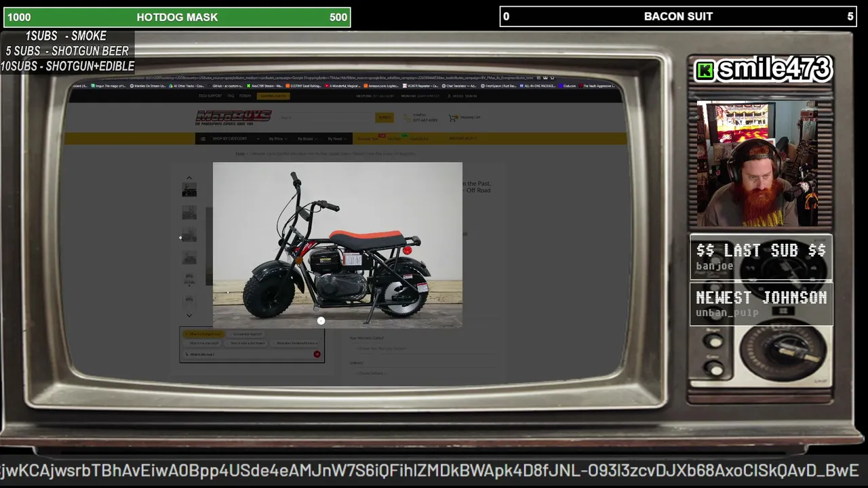
Task: Click the MotoBuys site logo
Action: [x=233, y=117]
